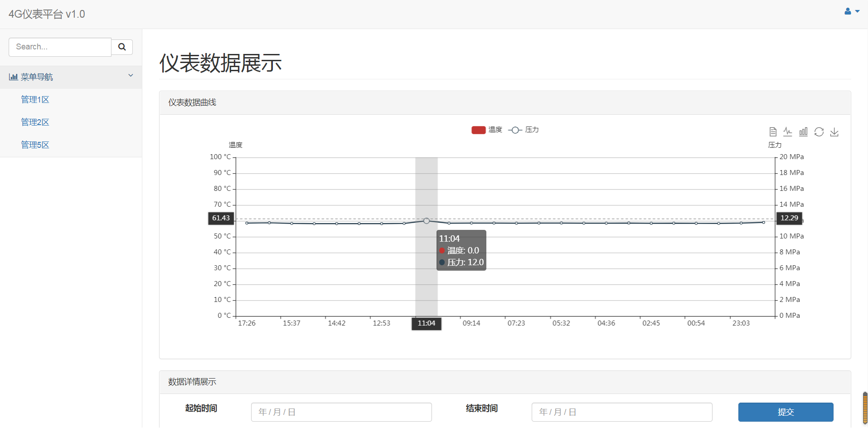The width and height of the screenshot is (868, 428).
Task: Click the 提交 submit button
Action: (786, 412)
